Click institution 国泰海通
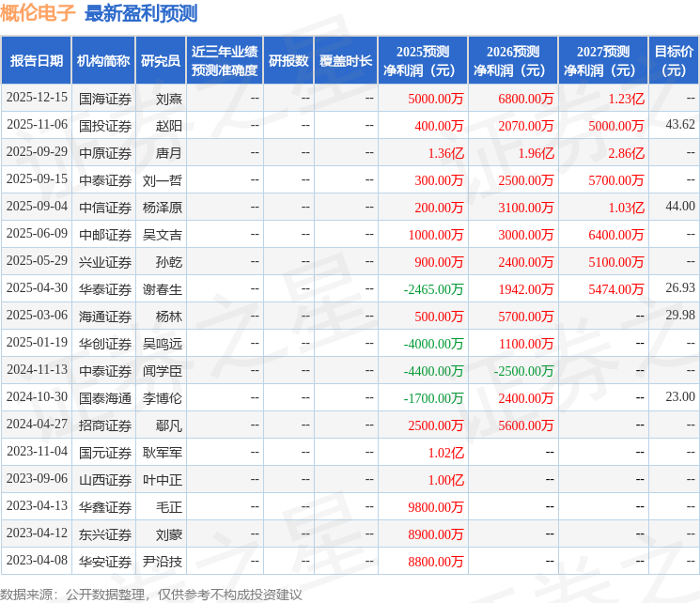This screenshot has width=700, height=603. 105,398
